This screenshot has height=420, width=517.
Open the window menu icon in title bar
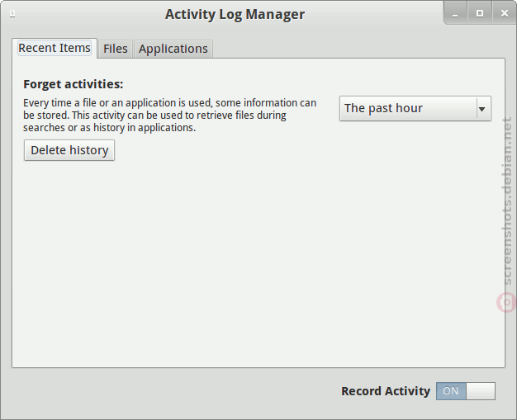12,14
